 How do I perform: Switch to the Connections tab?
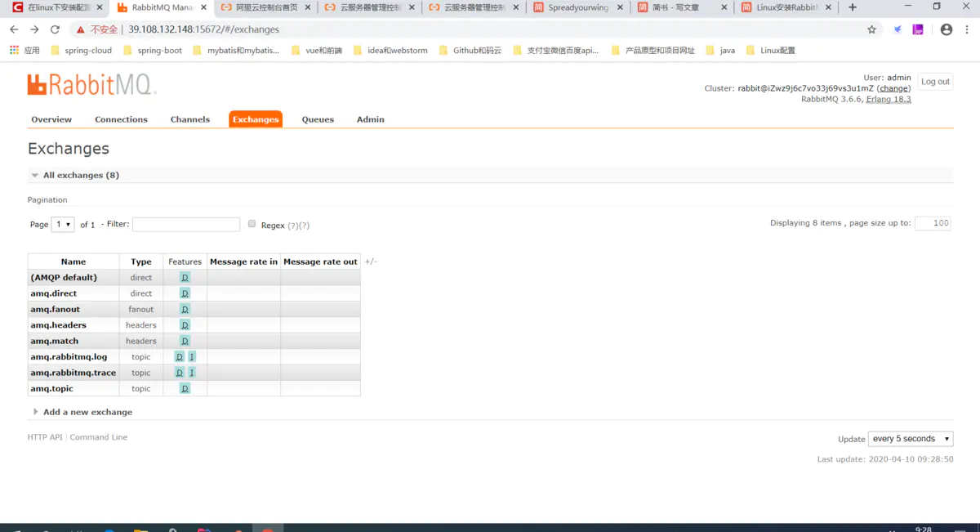click(121, 119)
